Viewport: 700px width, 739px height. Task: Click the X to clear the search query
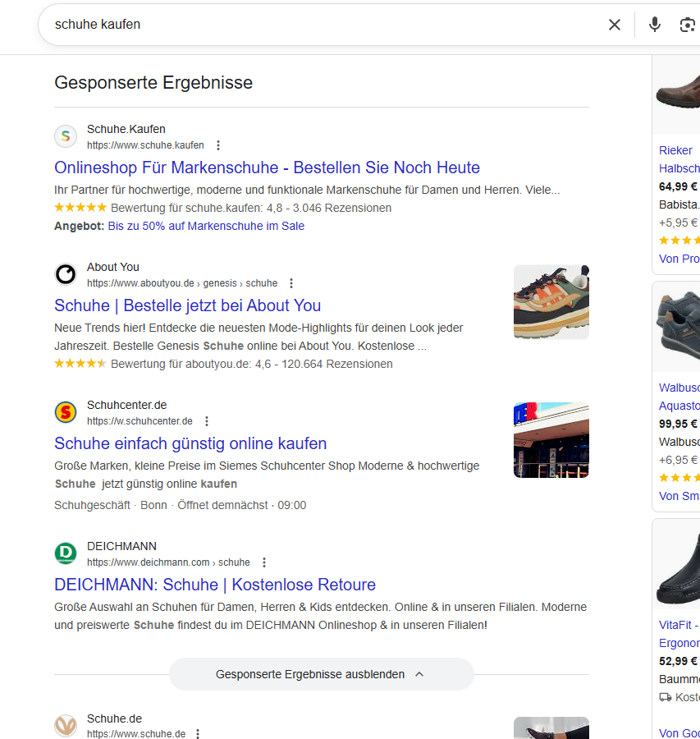615,25
